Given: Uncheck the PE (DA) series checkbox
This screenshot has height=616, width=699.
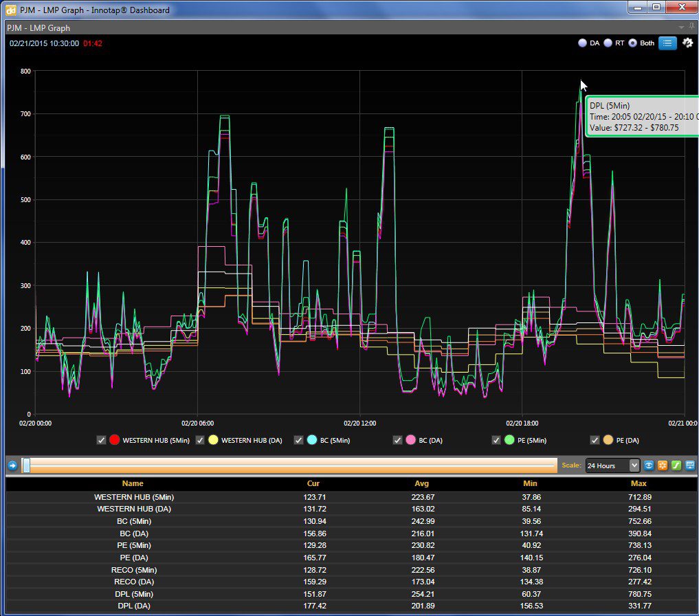Looking at the screenshot, I should point(595,440).
